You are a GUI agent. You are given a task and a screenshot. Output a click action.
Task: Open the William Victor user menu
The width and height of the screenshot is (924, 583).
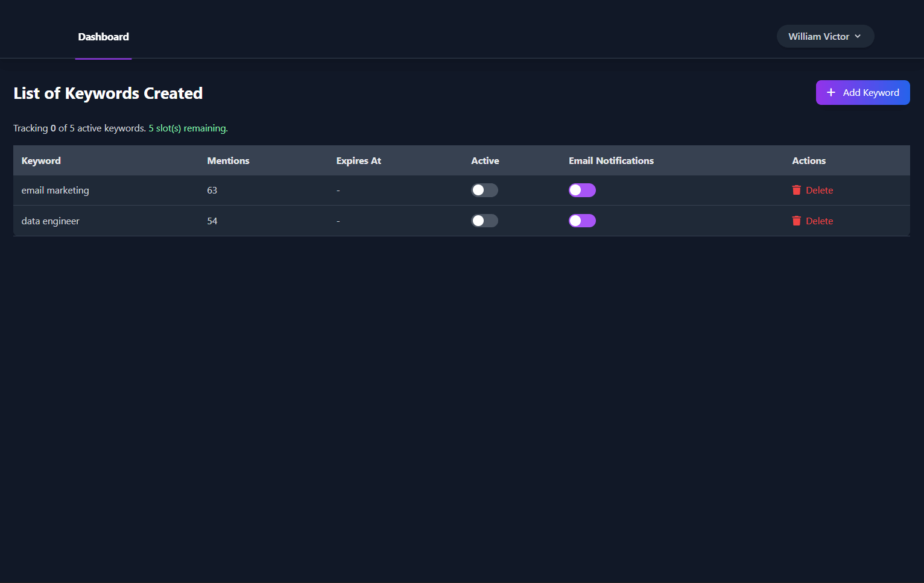point(818,36)
